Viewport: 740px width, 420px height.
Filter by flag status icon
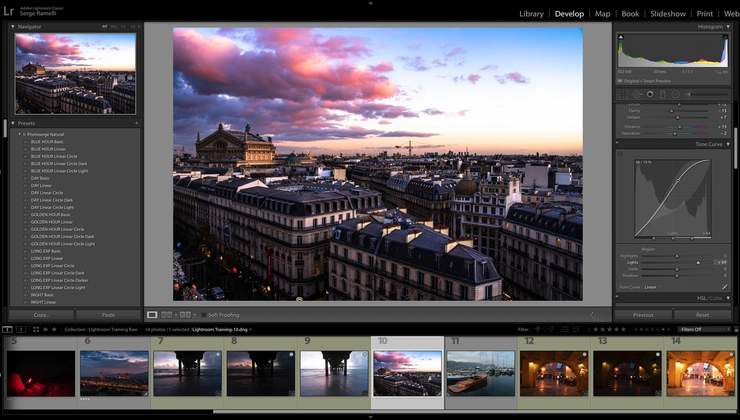(537, 329)
